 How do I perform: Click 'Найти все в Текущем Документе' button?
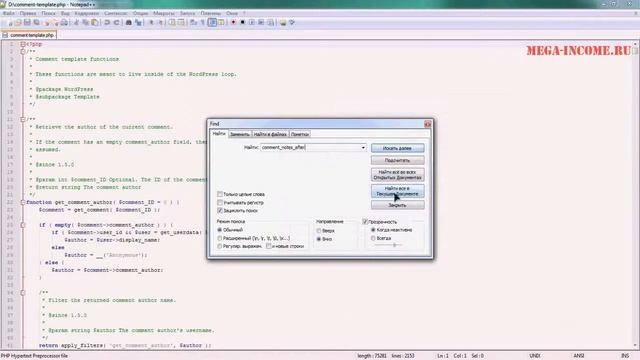398,191
